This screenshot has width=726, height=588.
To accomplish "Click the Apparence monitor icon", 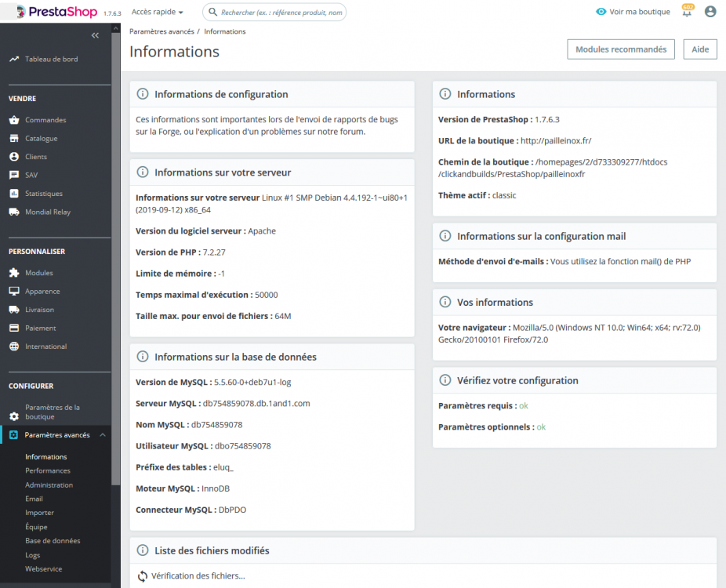I will tap(14, 291).
